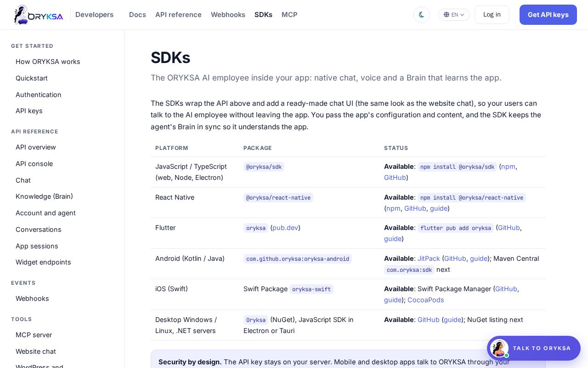Image resolution: width=588 pixels, height=368 pixels.
Task: Switch to the Webhooks top navigation tab
Action: point(228,15)
